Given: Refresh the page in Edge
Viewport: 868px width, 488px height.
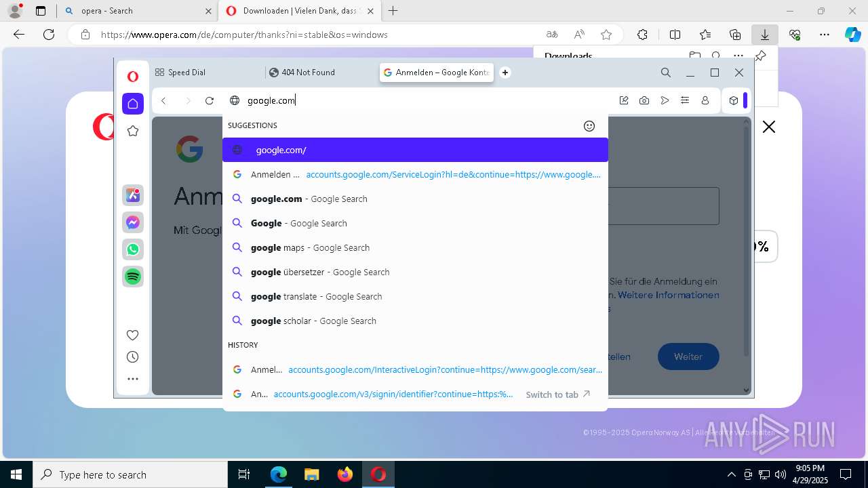Looking at the screenshot, I should click(49, 35).
